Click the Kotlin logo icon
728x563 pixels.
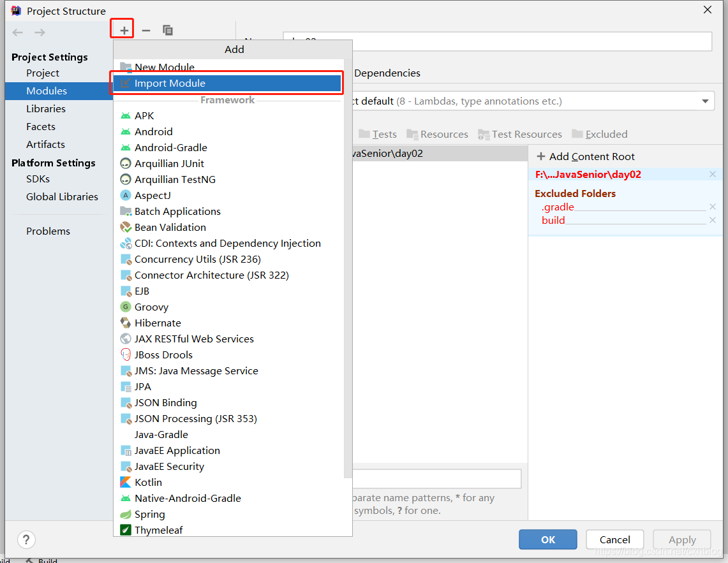[x=125, y=482]
